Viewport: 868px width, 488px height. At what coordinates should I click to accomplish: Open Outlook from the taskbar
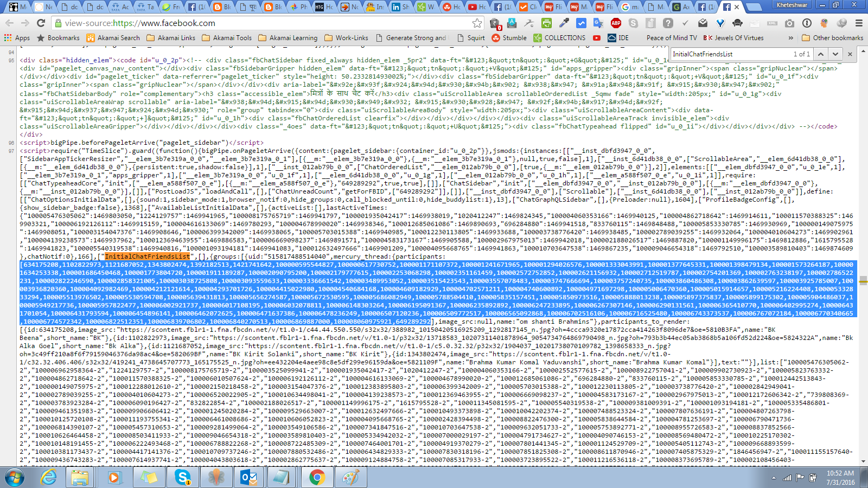[x=249, y=477]
